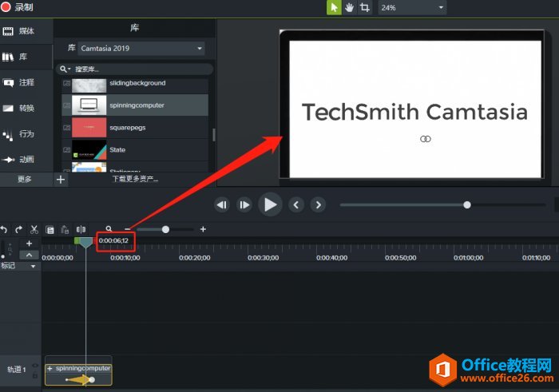Click the Paste icon

click(65, 230)
